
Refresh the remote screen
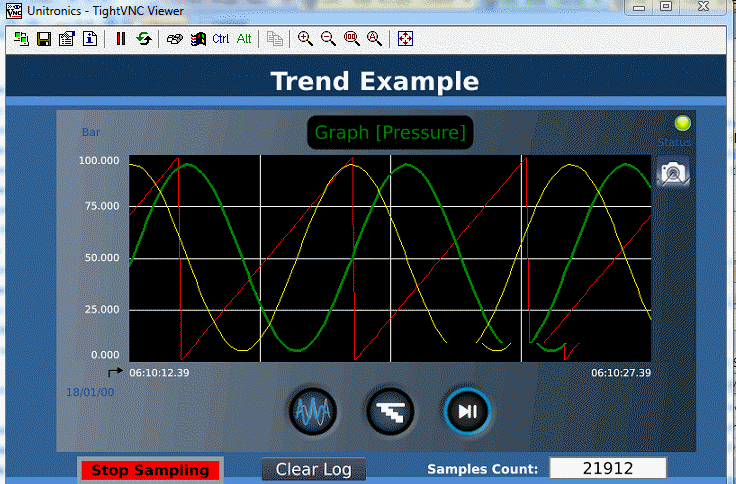[144, 39]
